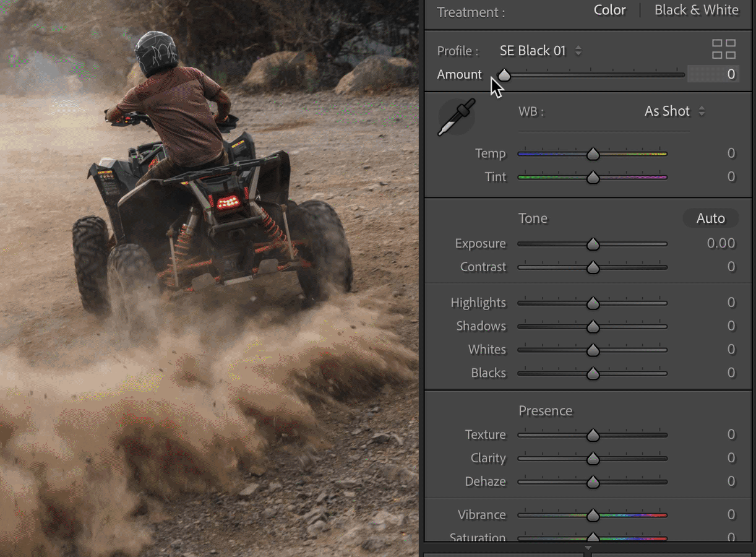Switch treatment to Black & White
The width and height of the screenshot is (756, 557).
[696, 11]
